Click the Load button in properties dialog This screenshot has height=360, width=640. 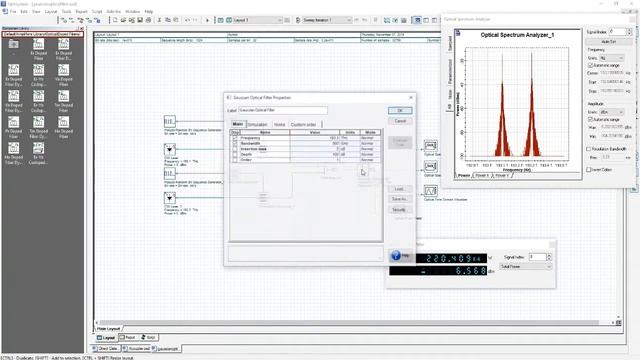coord(399,189)
